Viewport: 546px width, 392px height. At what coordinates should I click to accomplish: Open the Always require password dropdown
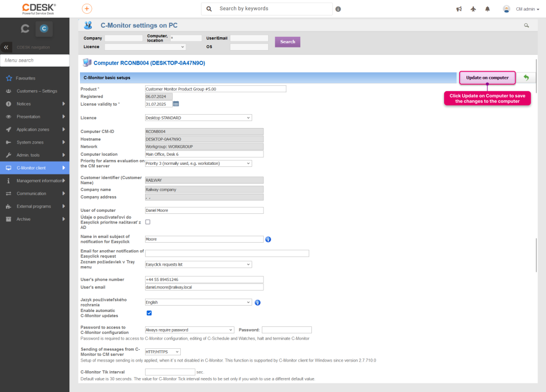tap(189, 330)
